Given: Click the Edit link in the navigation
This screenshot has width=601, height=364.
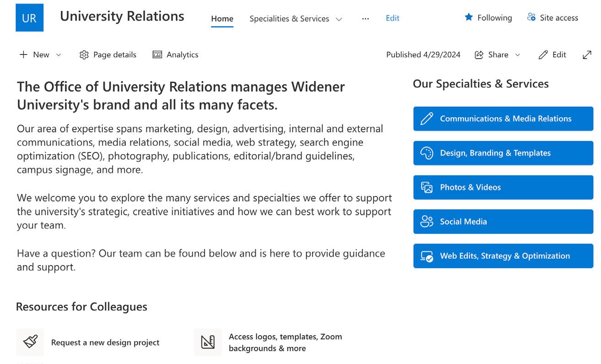Looking at the screenshot, I should (392, 18).
